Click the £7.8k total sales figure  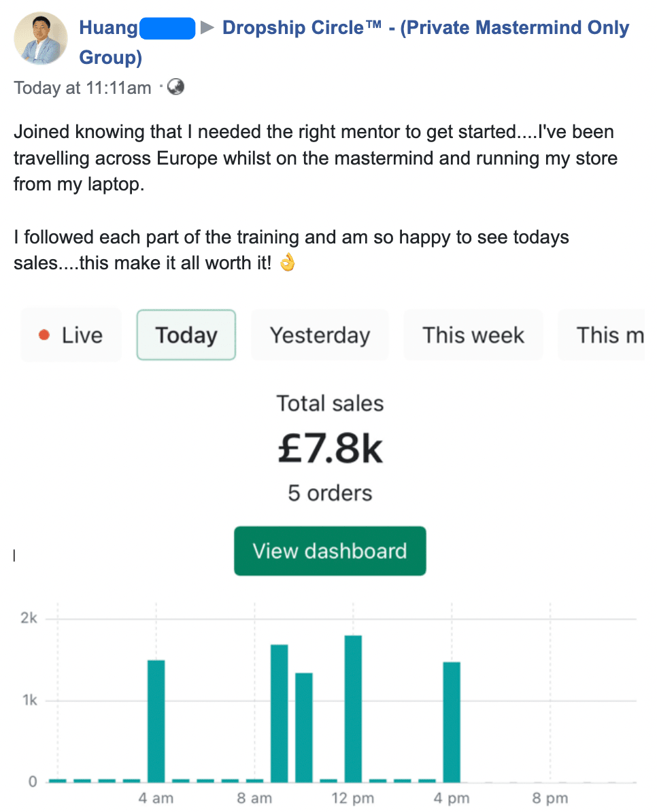point(330,449)
